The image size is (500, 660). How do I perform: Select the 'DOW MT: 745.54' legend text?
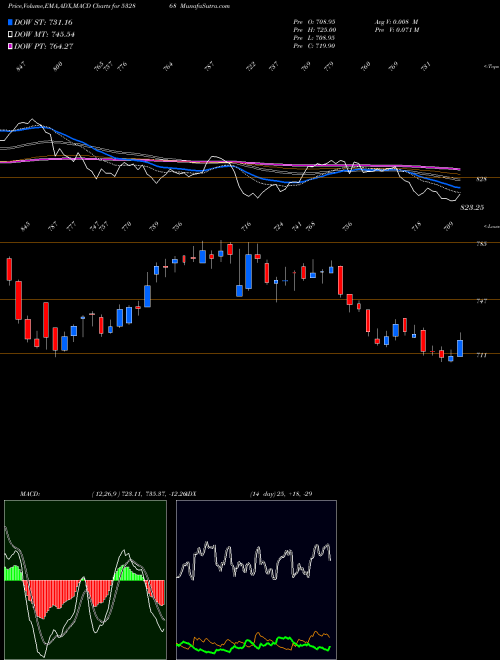tap(44, 35)
